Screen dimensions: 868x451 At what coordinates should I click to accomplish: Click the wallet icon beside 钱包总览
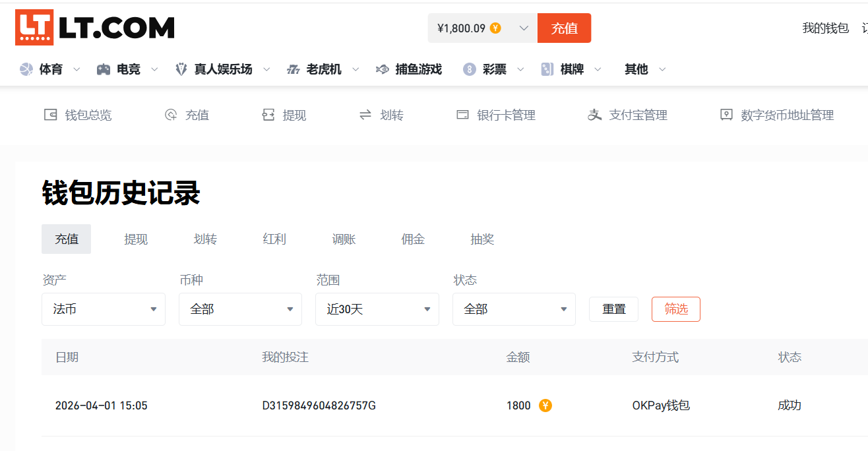click(x=50, y=115)
